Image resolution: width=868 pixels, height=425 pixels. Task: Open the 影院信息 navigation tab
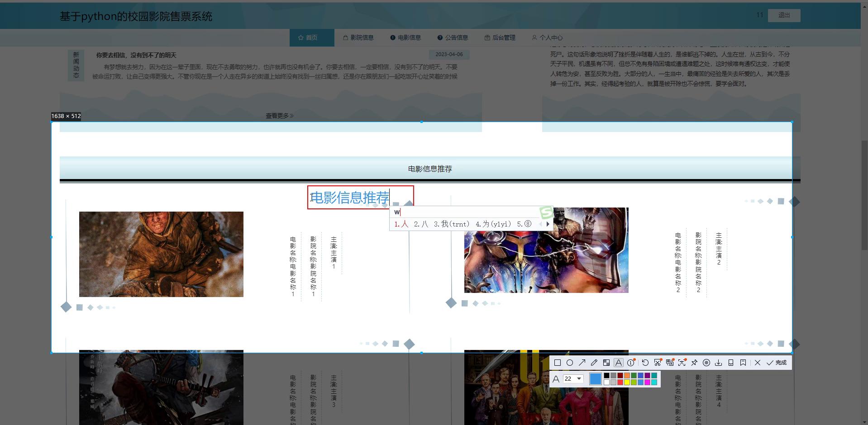click(x=358, y=38)
